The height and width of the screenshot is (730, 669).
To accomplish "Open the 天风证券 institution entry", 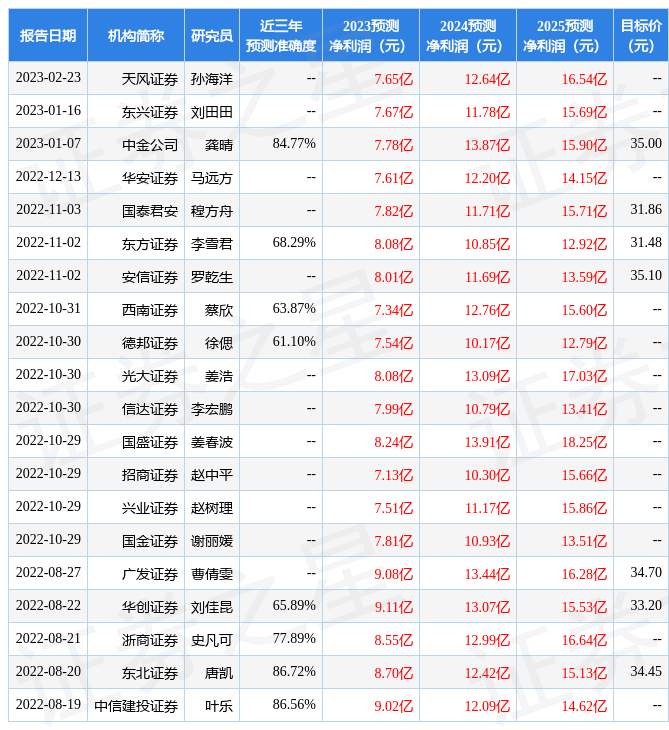I will click(x=150, y=78).
